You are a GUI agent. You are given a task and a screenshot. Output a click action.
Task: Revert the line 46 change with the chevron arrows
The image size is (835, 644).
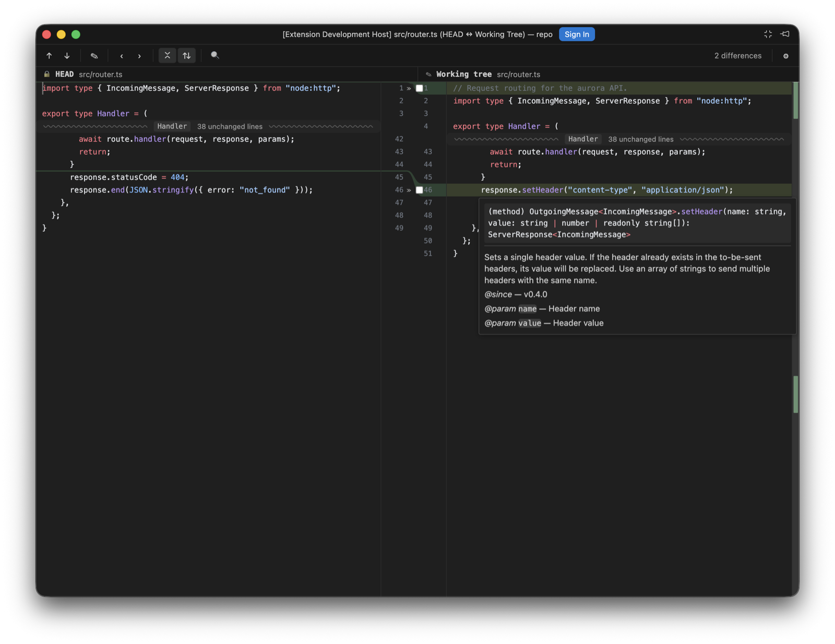409,190
